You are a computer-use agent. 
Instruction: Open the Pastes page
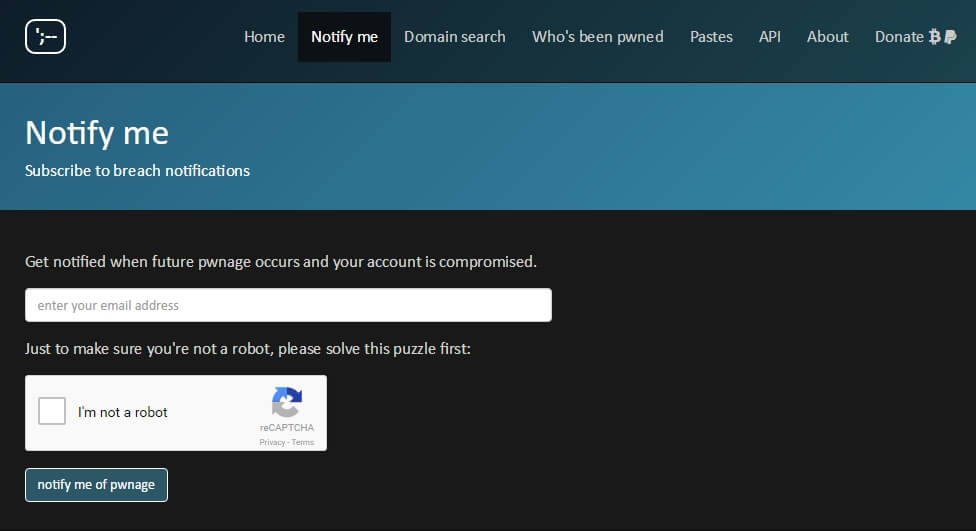711,37
